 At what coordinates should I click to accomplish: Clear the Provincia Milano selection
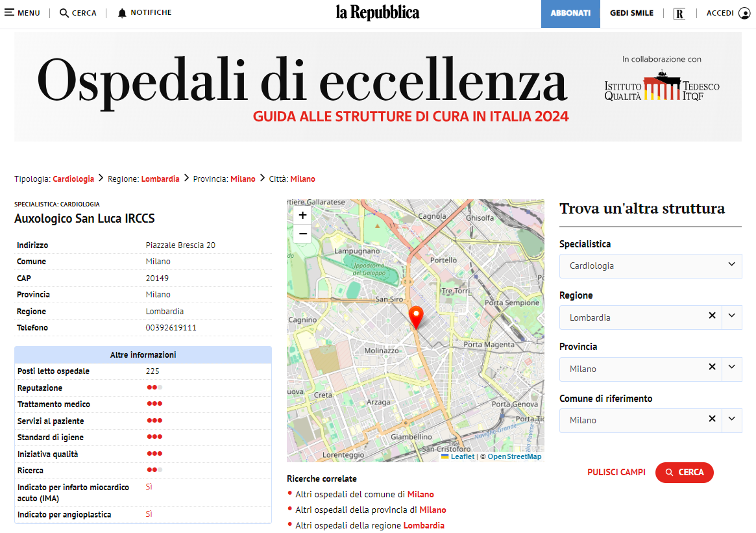pos(712,367)
